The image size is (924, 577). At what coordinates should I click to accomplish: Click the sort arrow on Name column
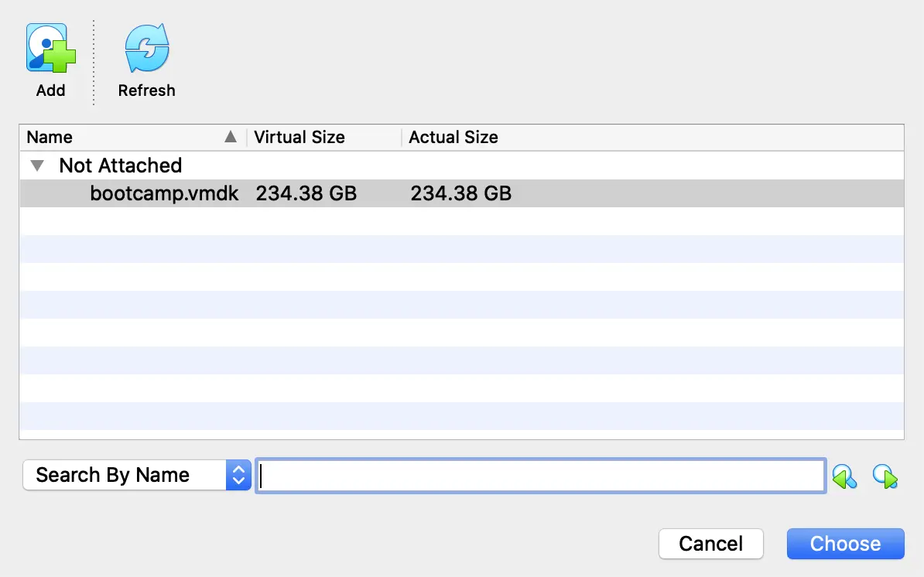231,136
